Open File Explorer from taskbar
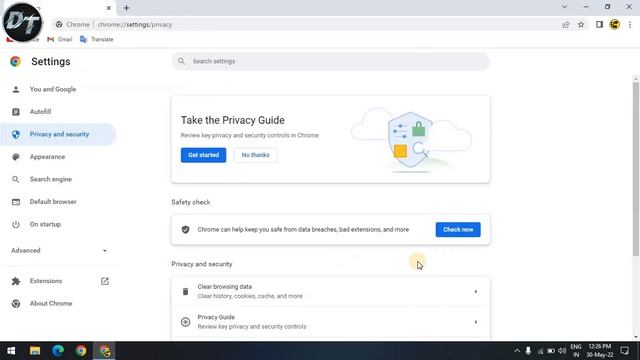640x360 pixels. point(35,351)
